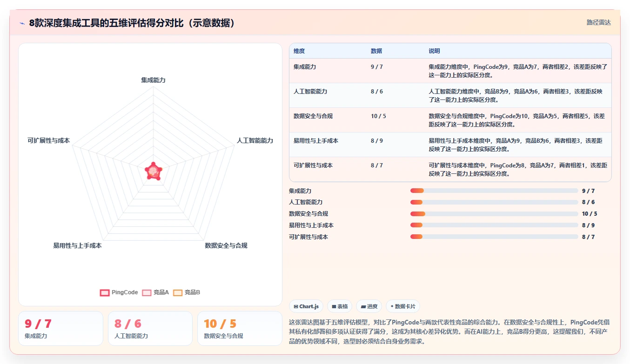Click the 8 / 9 value in the table
The width and height of the screenshot is (630, 364).
click(x=377, y=141)
